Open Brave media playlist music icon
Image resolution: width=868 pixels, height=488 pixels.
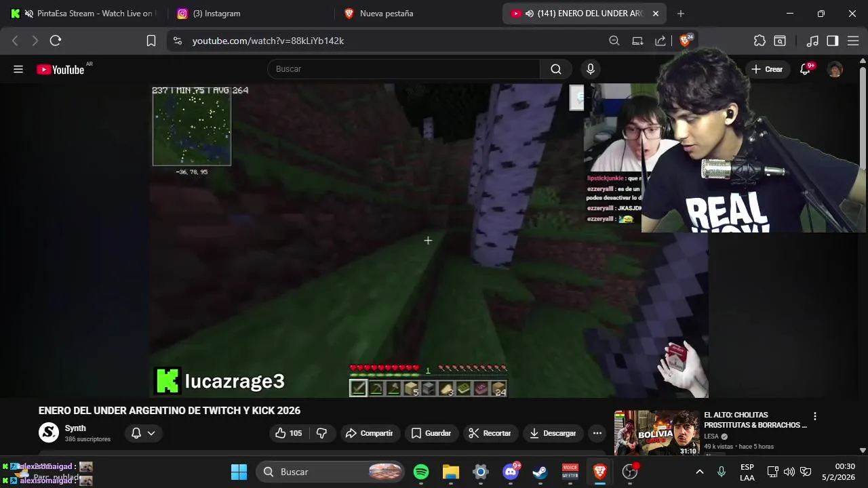coord(812,41)
